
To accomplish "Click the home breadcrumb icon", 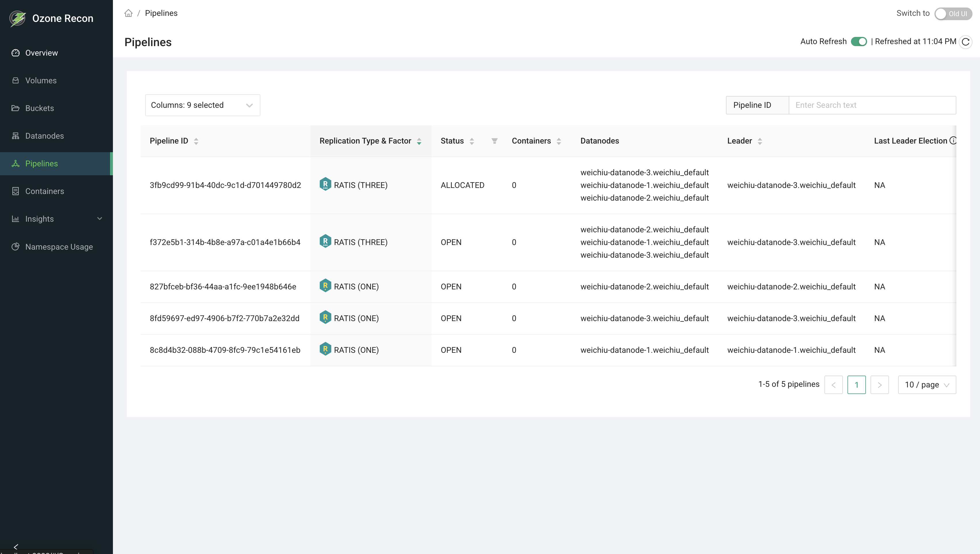I will pos(128,13).
